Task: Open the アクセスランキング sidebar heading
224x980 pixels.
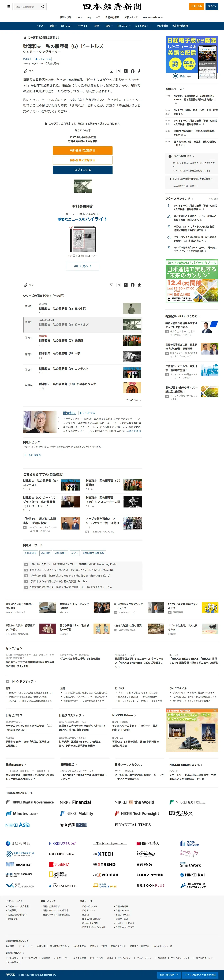Action: pos(179,199)
